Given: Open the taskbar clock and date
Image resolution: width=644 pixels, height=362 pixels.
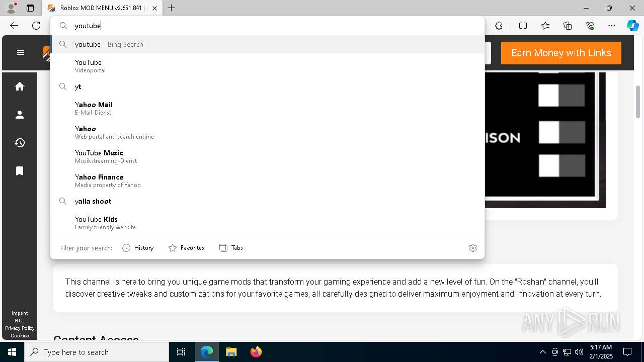Looking at the screenshot, I should coord(601,352).
